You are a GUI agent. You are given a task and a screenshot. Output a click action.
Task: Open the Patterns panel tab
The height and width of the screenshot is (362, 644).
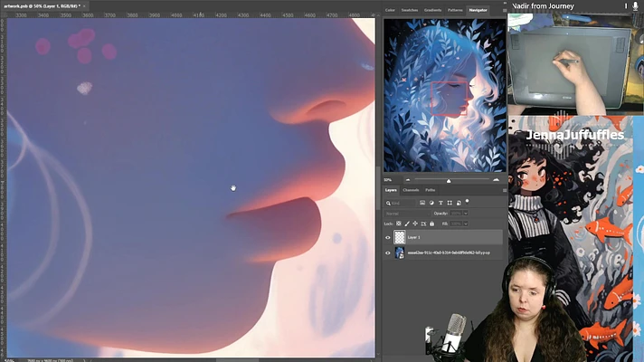[455, 10]
